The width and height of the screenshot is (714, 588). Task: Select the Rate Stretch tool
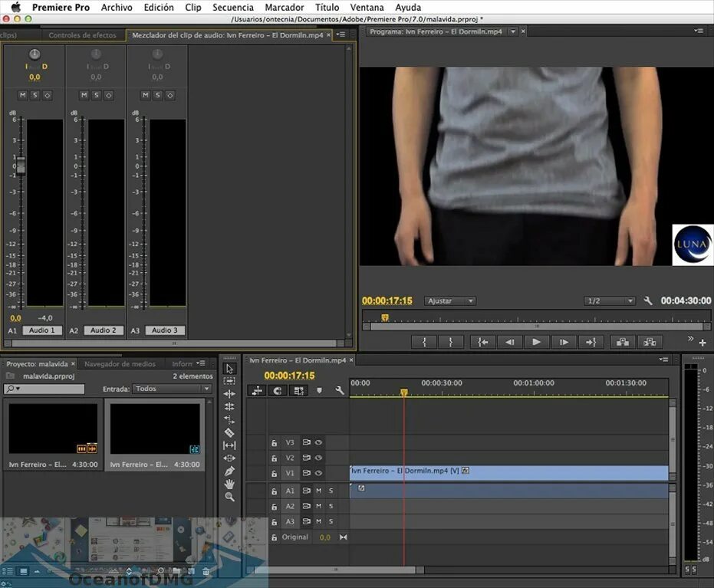pyautogui.click(x=229, y=419)
